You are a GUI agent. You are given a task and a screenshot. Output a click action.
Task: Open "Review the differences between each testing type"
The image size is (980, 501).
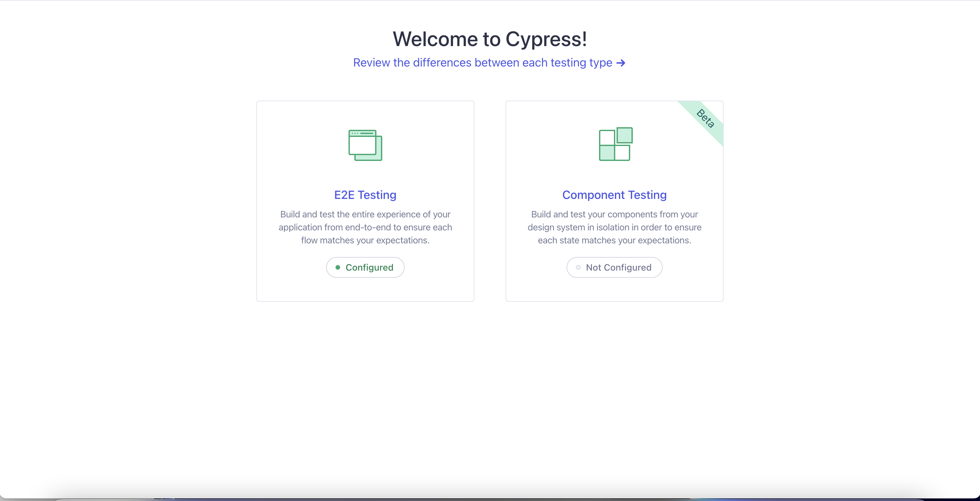(484, 63)
